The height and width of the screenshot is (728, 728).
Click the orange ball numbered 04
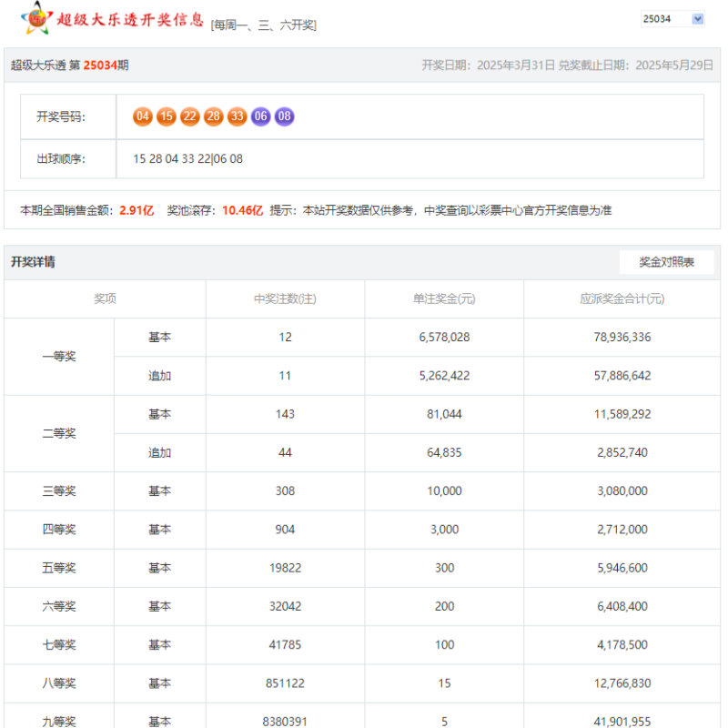143,116
